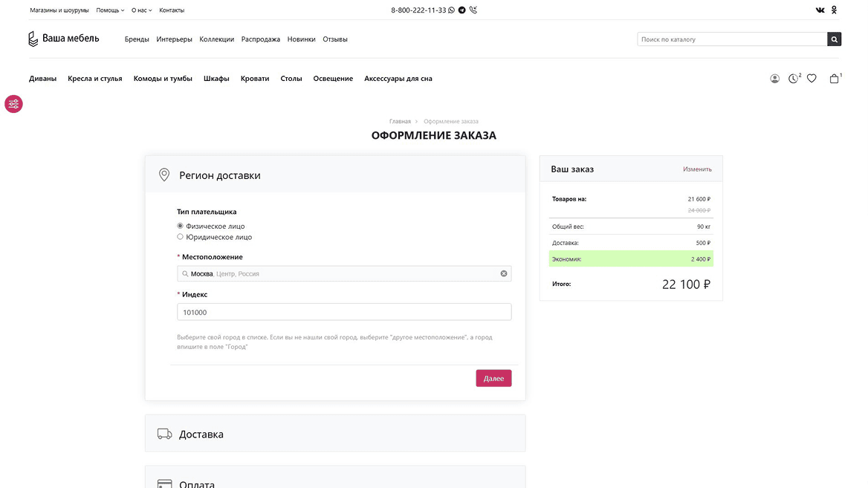The image size is (868, 488).
Task: Expand the 'Помощь' dropdown menu
Action: click(x=110, y=10)
